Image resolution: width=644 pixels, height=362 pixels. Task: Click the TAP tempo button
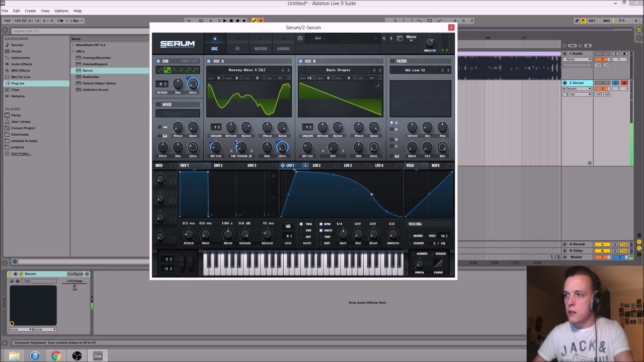pyautogui.click(x=7, y=21)
